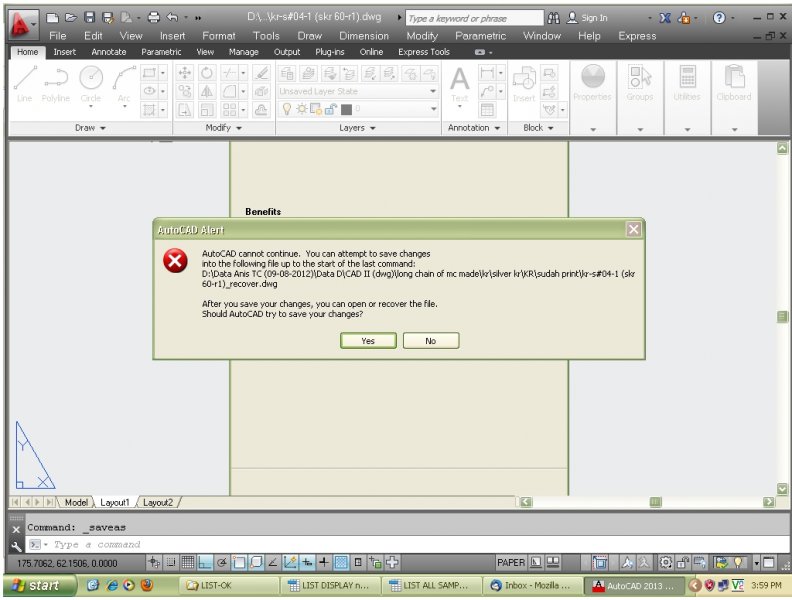Open the Express menu
This screenshot has height=600, width=792.
pos(637,36)
